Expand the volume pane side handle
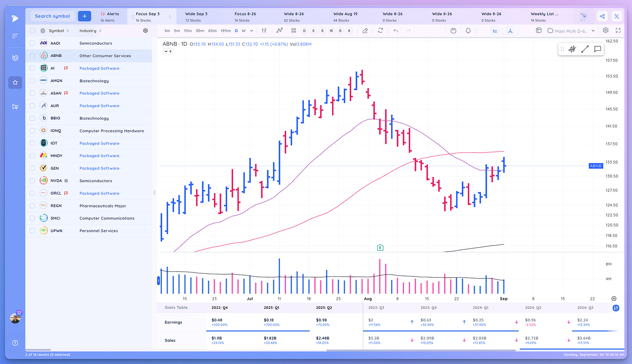This screenshot has height=364, width=632. coord(158,281)
